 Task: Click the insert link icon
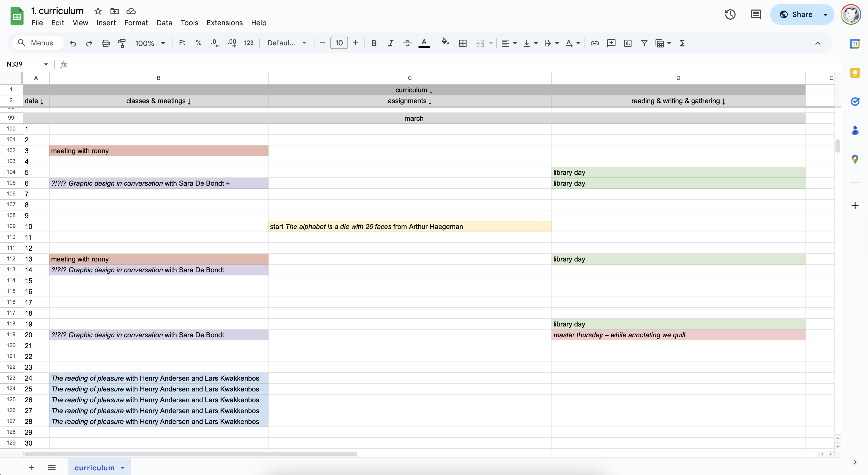pos(594,43)
